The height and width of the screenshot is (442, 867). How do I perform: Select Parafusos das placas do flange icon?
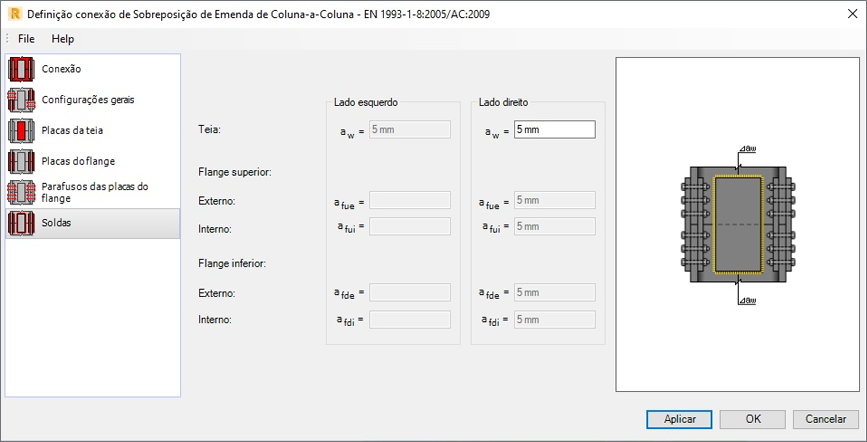[22, 192]
